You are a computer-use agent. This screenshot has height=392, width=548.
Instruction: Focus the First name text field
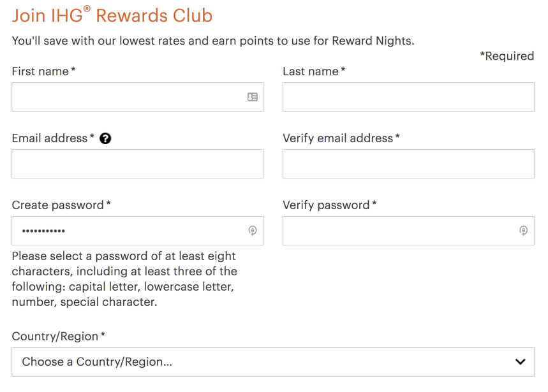coord(137,97)
